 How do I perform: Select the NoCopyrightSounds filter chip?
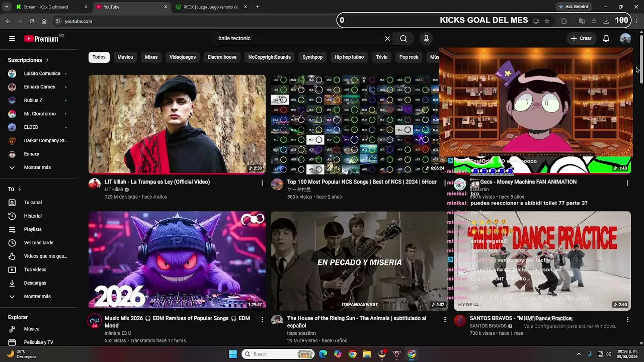(x=270, y=57)
